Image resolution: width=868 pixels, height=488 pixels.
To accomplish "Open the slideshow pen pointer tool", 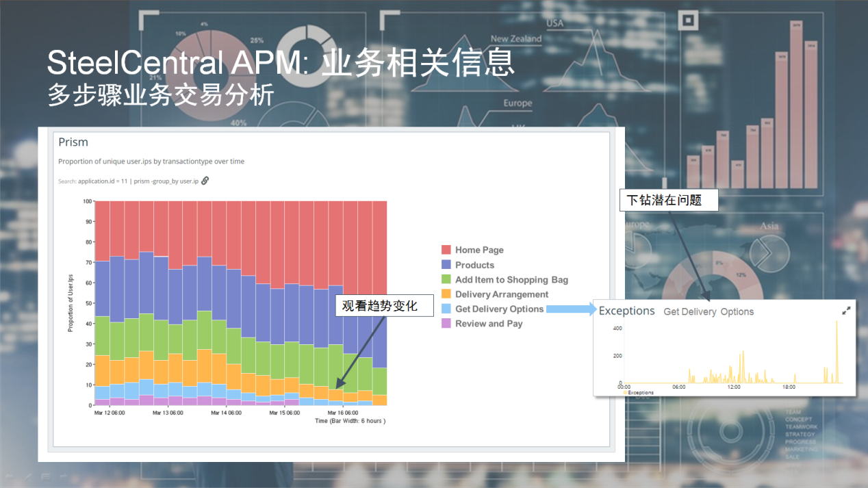I will point(28,476).
